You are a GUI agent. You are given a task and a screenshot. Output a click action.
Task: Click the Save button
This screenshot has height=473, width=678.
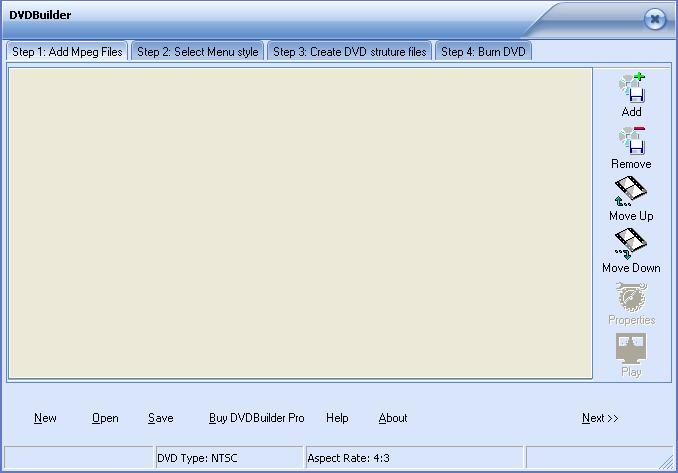pos(160,418)
